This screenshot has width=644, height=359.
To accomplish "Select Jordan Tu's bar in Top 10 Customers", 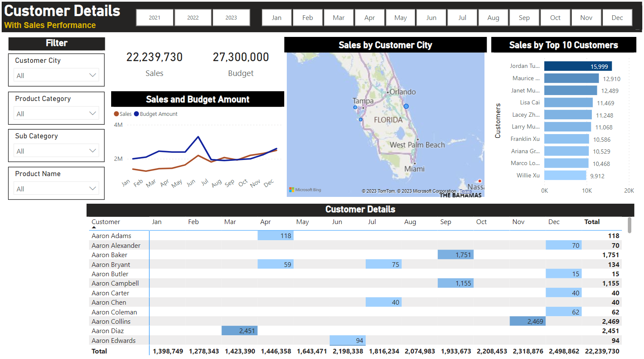I will (578, 66).
